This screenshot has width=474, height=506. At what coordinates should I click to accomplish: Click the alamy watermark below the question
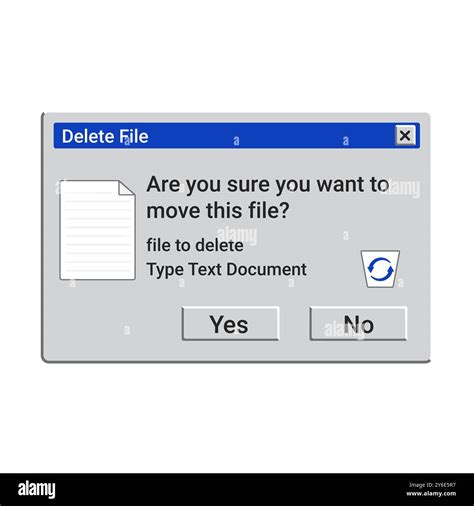(x=237, y=235)
